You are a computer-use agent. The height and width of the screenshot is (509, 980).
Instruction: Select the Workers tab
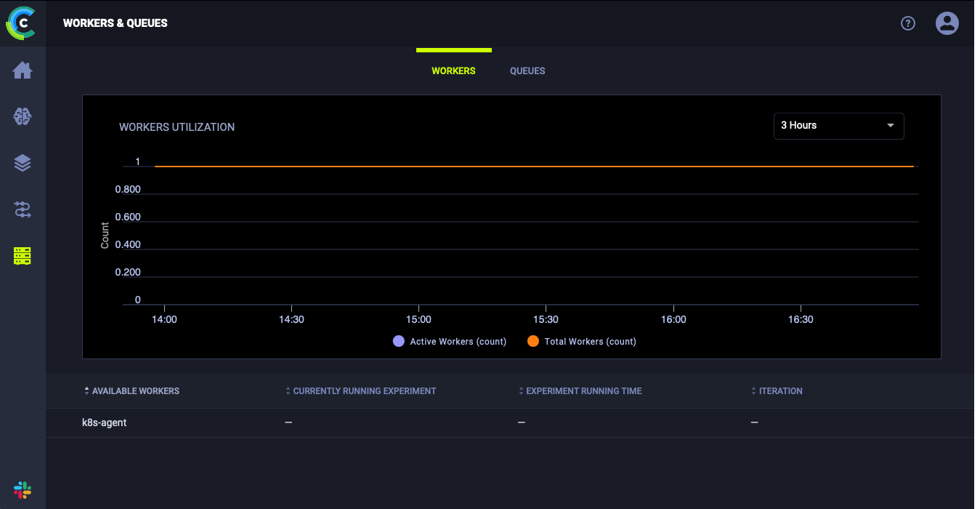click(x=453, y=71)
